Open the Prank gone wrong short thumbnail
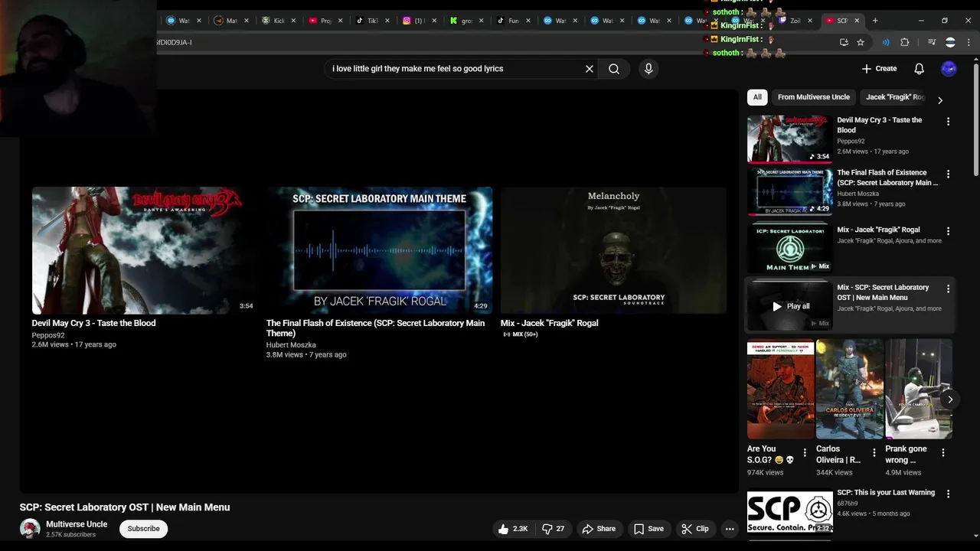Viewport: 980px width, 551px height. [x=919, y=390]
